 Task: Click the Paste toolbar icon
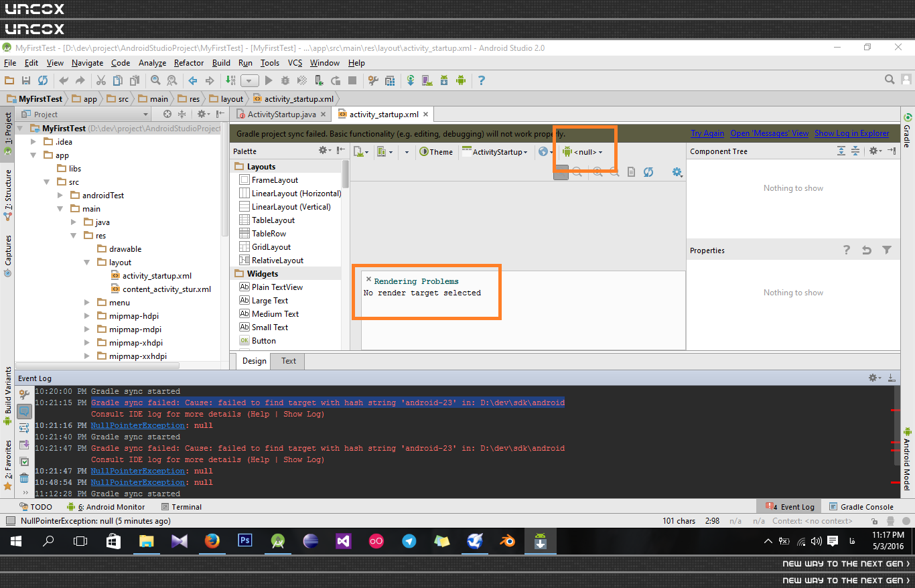[x=134, y=80]
